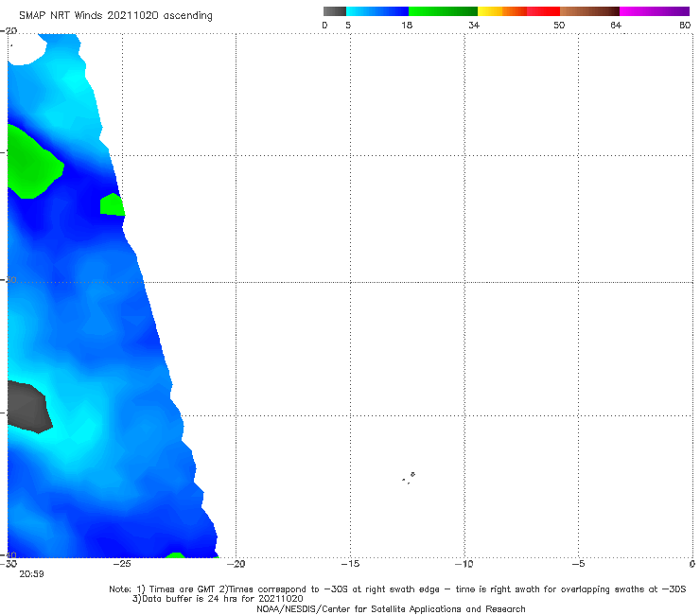Image resolution: width=700 pixels, height=615 pixels.
Task: Click the blue 5-18 colorbar segment
Action: pyautogui.click(x=377, y=11)
